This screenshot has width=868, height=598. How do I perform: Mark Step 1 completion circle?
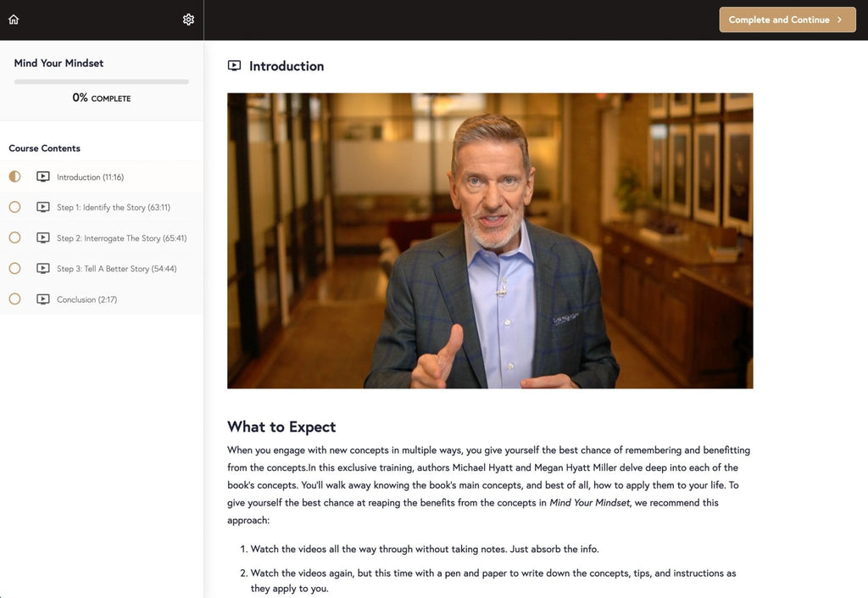(14, 207)
